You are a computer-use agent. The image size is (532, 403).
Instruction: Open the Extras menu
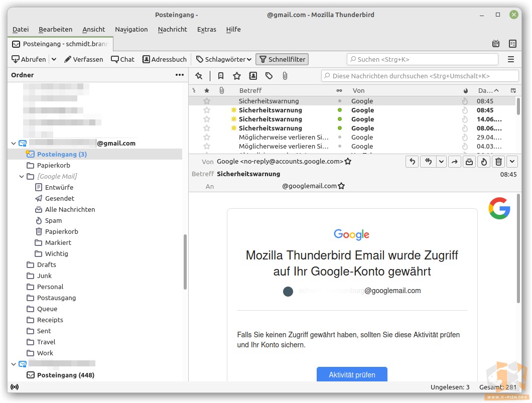207,30
